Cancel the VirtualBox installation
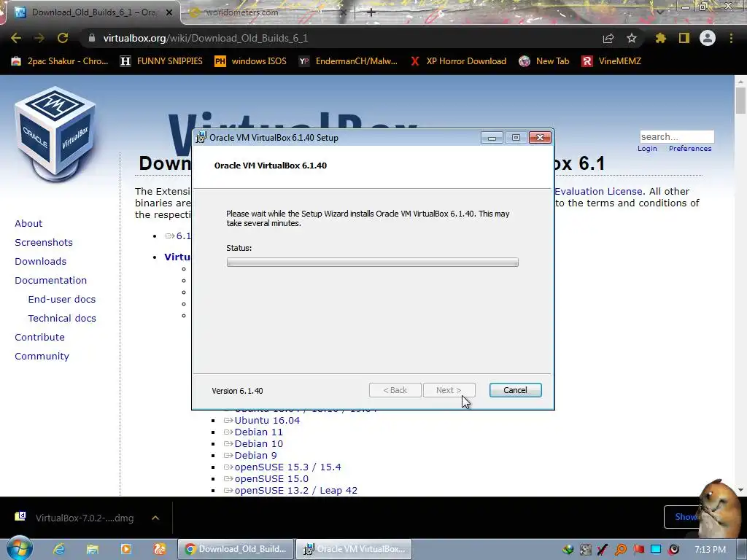 [x=516, y=390]
